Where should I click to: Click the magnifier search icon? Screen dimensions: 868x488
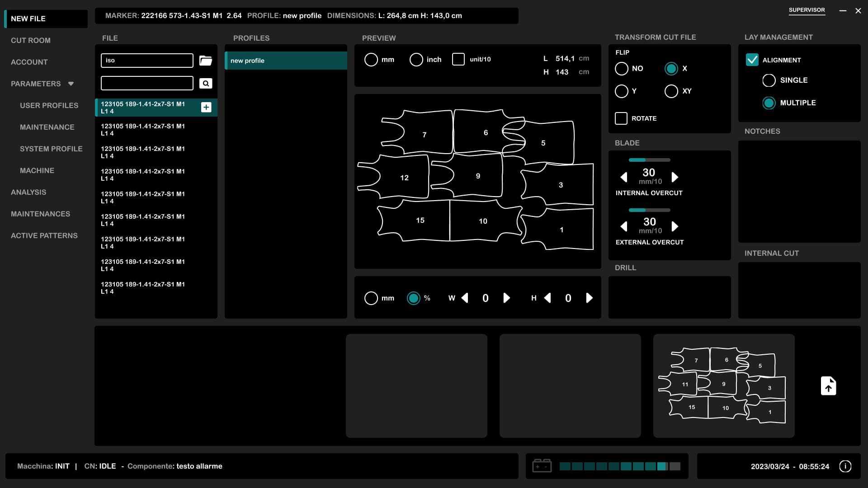click(206, 83)
